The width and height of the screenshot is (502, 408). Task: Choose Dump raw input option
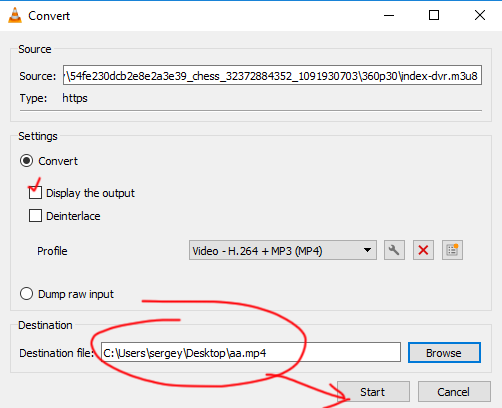click(x=26, y=294)
